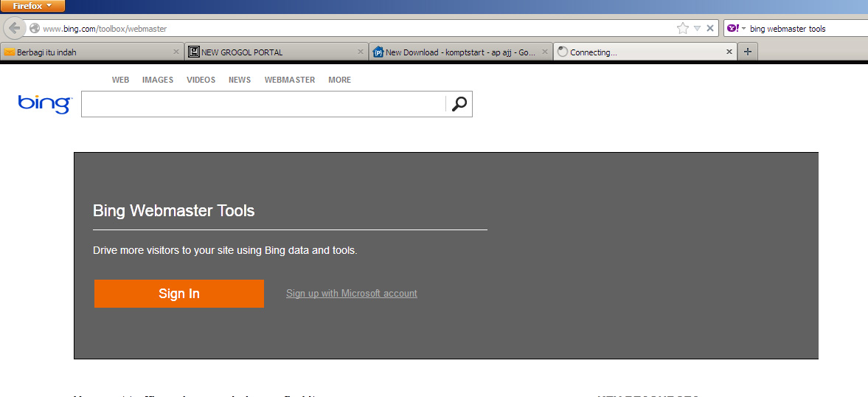Switch to the New Download komptstart tab
This screenshot has width=868, height=397.
[x=461, y=52]
